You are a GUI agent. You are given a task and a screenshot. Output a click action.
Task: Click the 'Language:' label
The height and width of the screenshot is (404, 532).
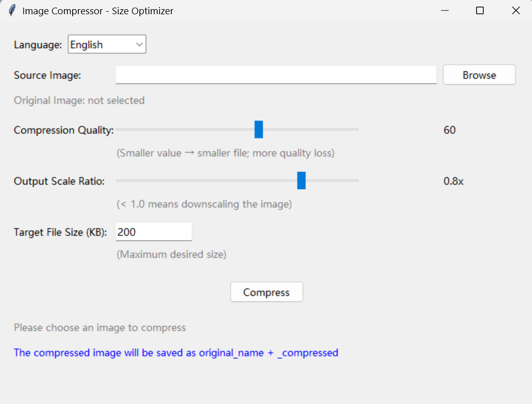(38, 45)
